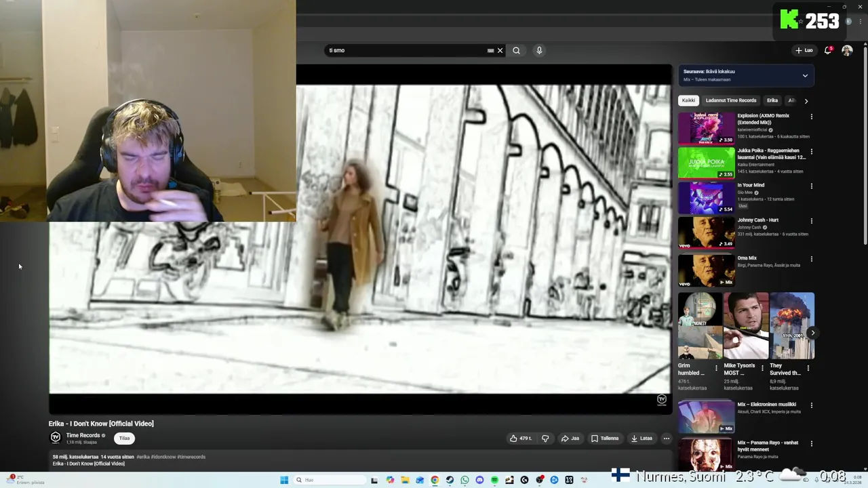Open the Task View taskbar icon
The height and width of the screenshot is (488, 868).
click(x=374, y=480)
